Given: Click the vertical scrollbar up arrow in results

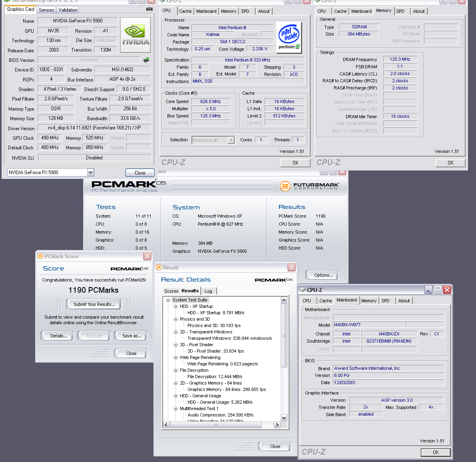Looking at the screenshot, I should pos(284,300).
